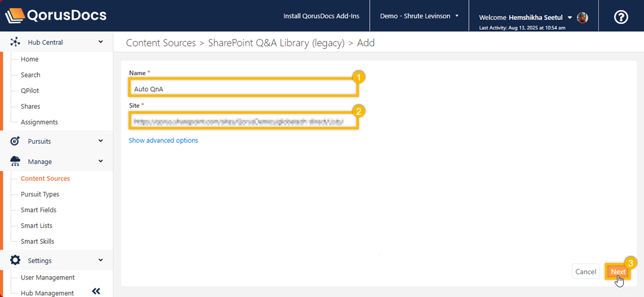The width and height of the screenshot is (644, 297).
Task: Click the Name input field
Action: point(242,89)
